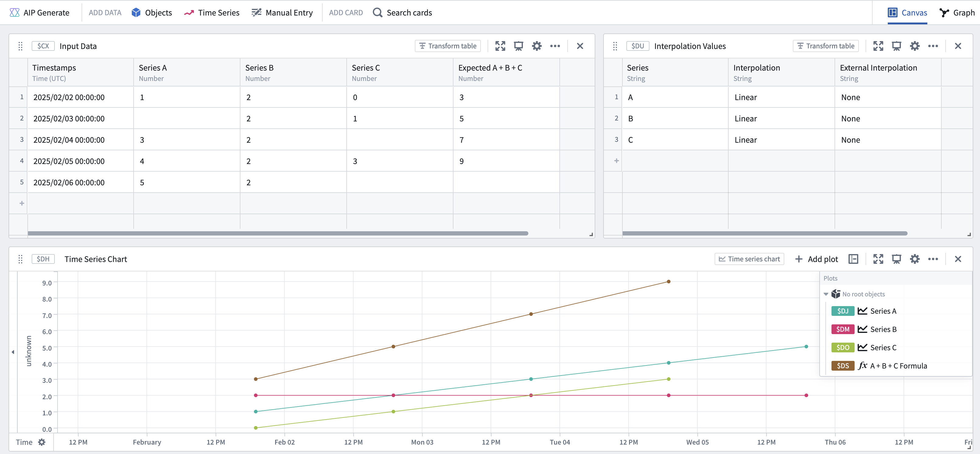Grab Time Series Chart card drag handle

(x=21, y=259)
